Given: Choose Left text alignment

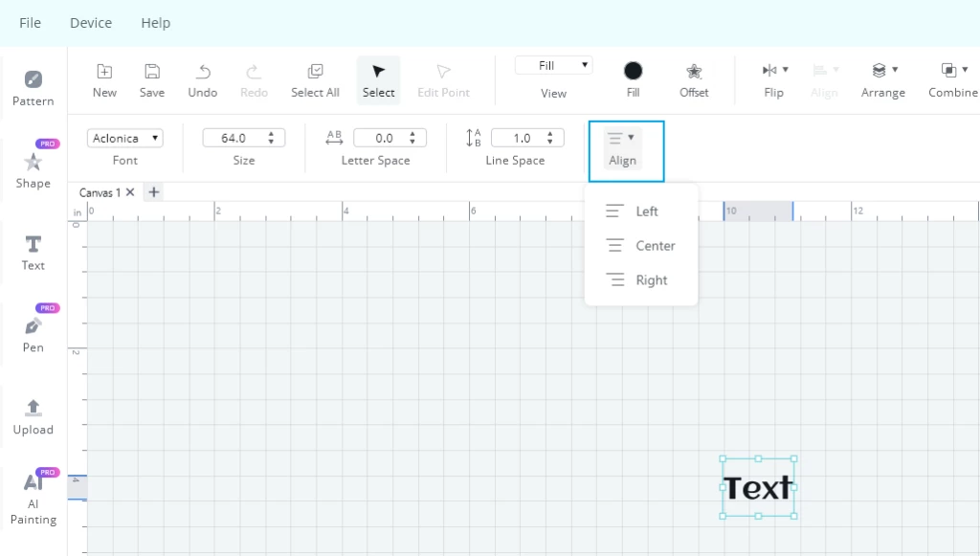Looking at the screenshot, I should (x=640, y=211).
